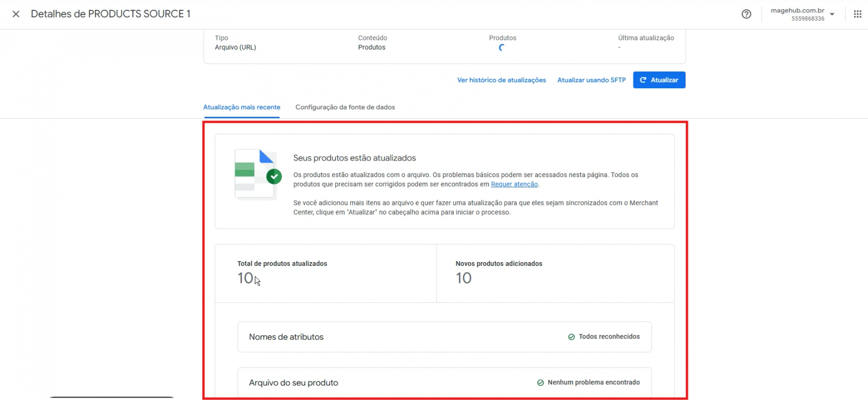The image size is (868, 400).
Task: Click the Seus produtos estão atualizados heading
Action: pos(354,158)
